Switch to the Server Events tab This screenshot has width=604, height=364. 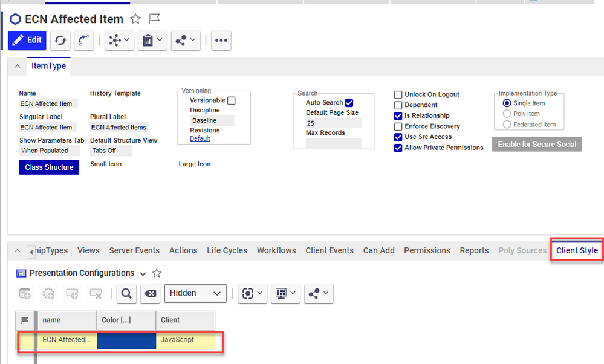click(x=134, y=250)
